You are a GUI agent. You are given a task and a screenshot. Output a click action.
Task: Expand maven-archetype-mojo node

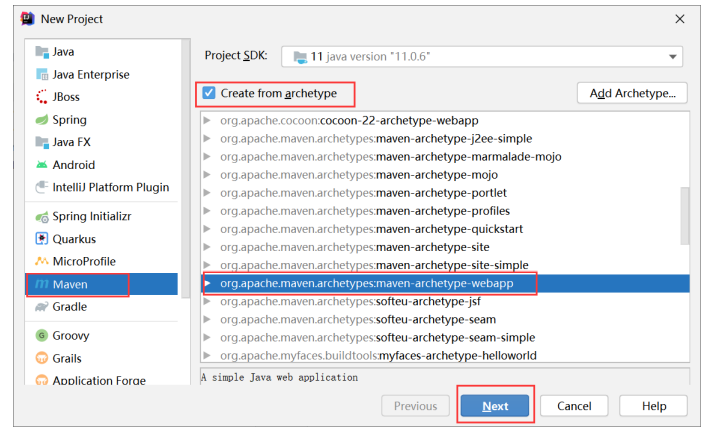207,175
